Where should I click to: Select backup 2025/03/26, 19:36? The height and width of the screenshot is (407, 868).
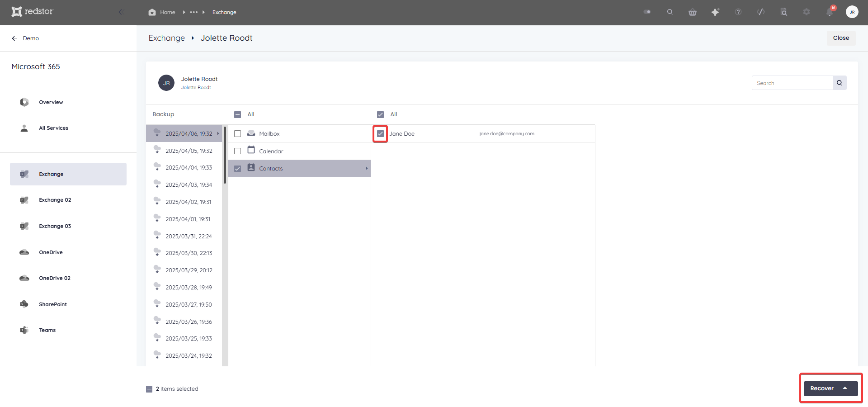184,322
